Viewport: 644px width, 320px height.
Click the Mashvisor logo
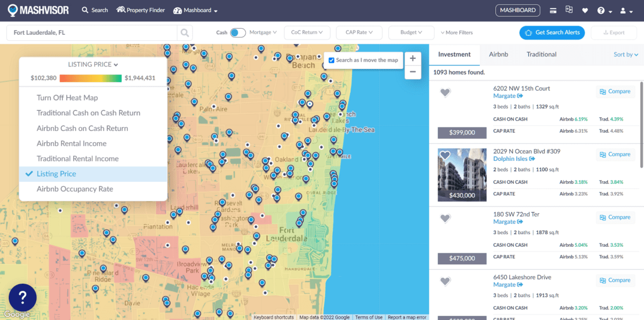tap(37, 9)
